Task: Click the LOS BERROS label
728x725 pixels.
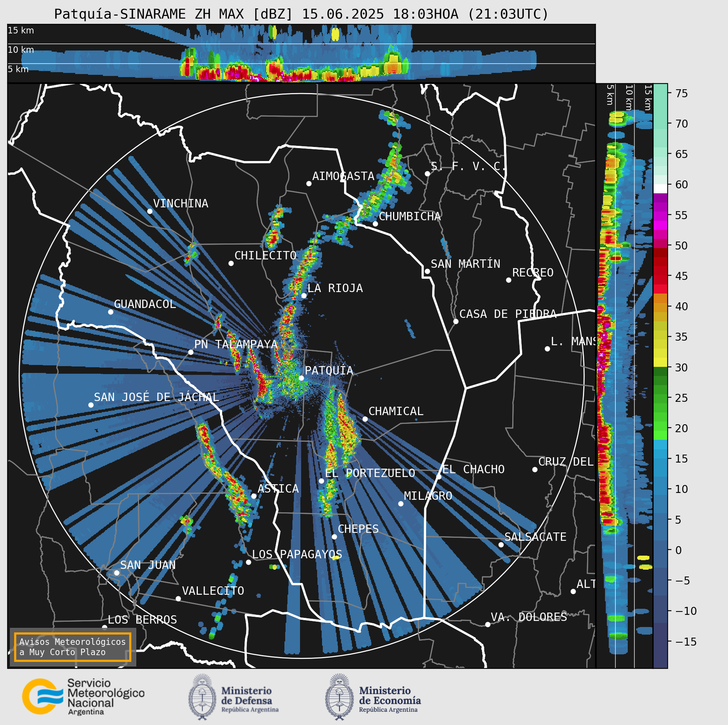Action: [142, 620]
